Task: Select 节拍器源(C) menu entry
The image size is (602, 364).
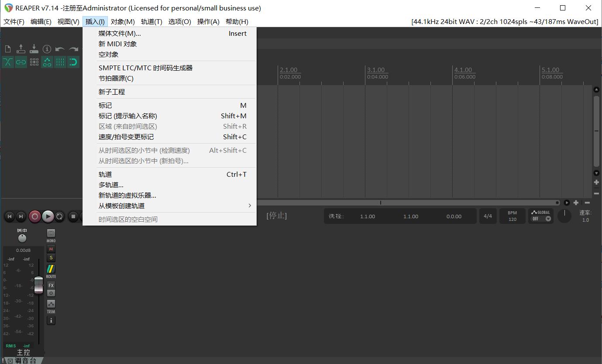Action: click(x=169, y=79)
